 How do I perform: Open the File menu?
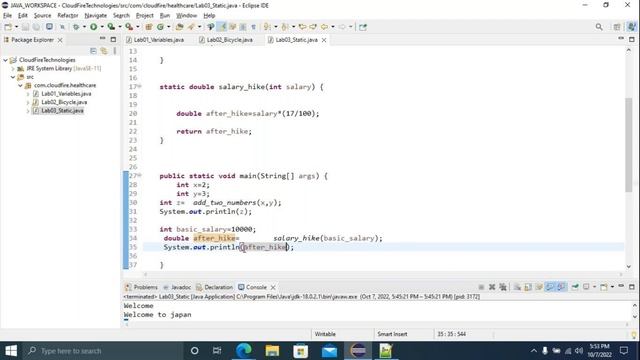click(7, 16)
